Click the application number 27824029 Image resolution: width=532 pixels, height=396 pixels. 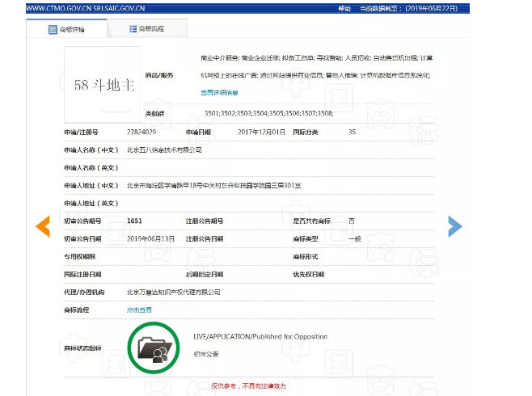pos(141,131)
